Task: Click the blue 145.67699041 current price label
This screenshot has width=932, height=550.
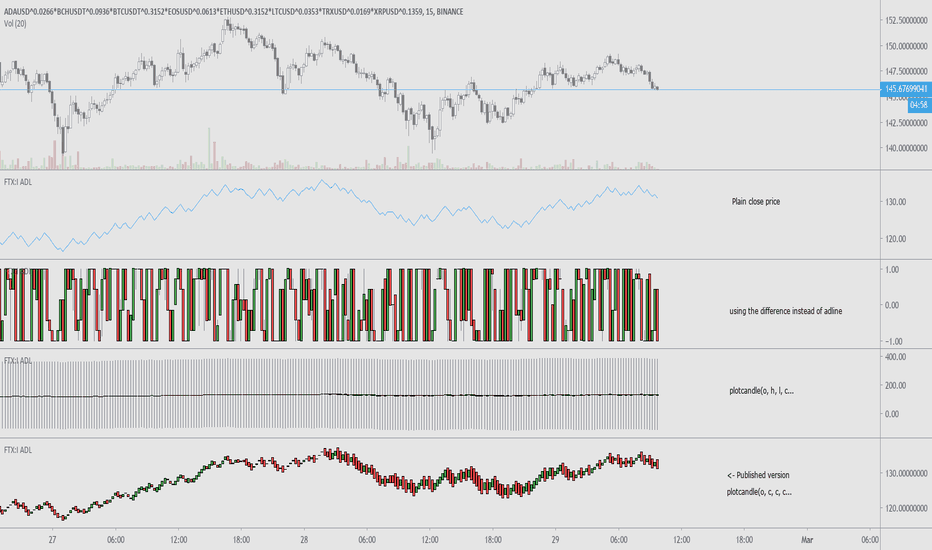Action: (x=906, y=89)
